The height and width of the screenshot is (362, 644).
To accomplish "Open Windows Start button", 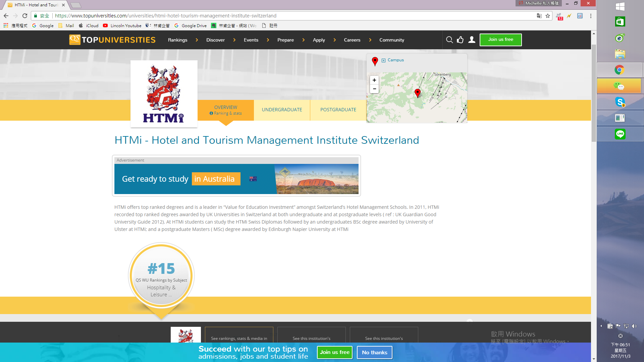I will pyautogui.click(x=620, y=6).
